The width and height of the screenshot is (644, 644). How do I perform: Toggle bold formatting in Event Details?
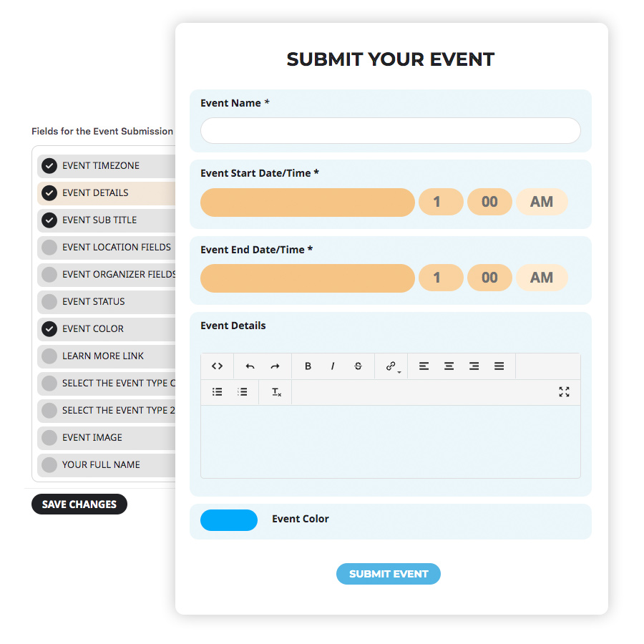pyautogui.click(x=308, y=366)
